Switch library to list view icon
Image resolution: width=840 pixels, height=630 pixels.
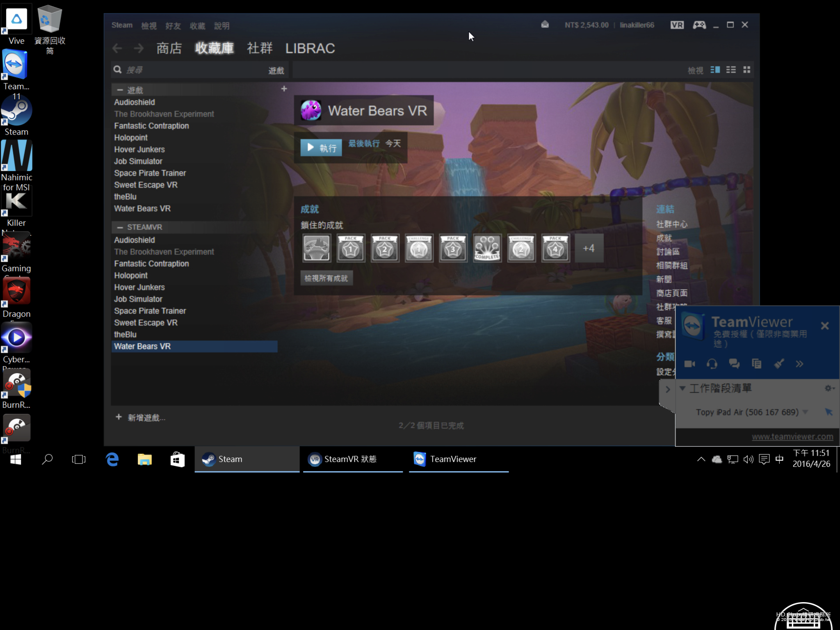tap(731, 70)
